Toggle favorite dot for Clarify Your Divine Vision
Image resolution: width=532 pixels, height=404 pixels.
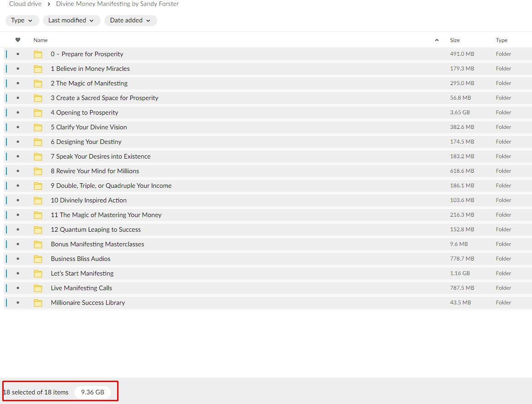pyautogui.click(x=18, y=127)
